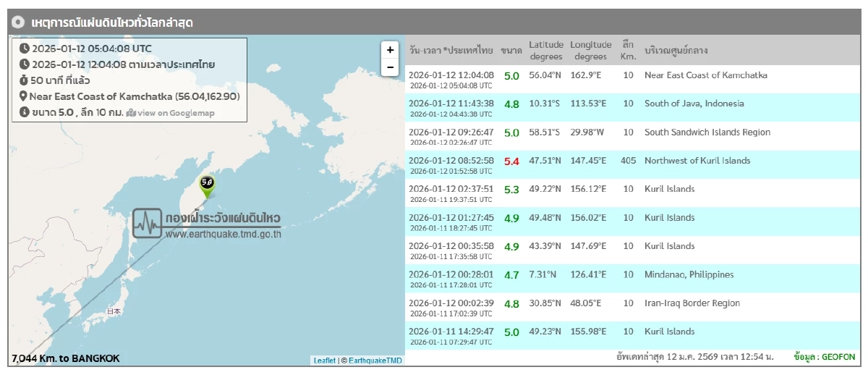Click the location pin icon beside Kamchatka
The width and height of the screenshot is (868, 375).
coord(23,96)
